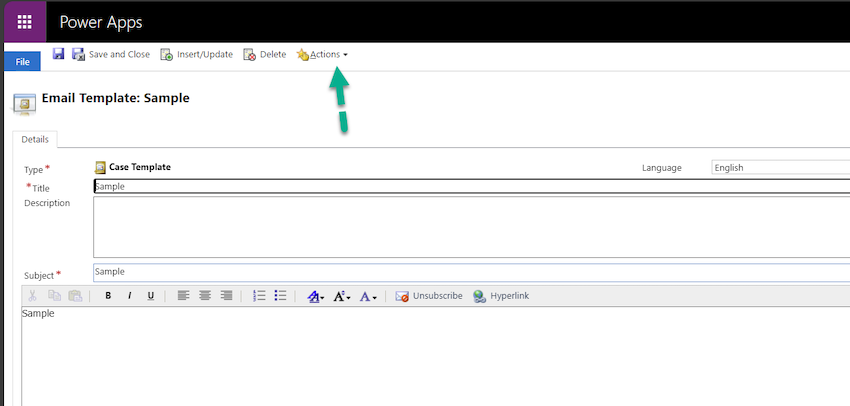The image size is (850, 406).
Task: Open the Power Apps app launcher waffle
Action: 24,22
